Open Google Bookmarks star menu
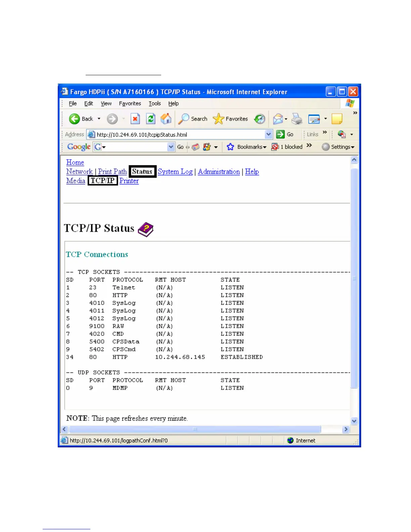Image resolution: width=411 pixels, height=532 pixels. click(x=246, y=147)
